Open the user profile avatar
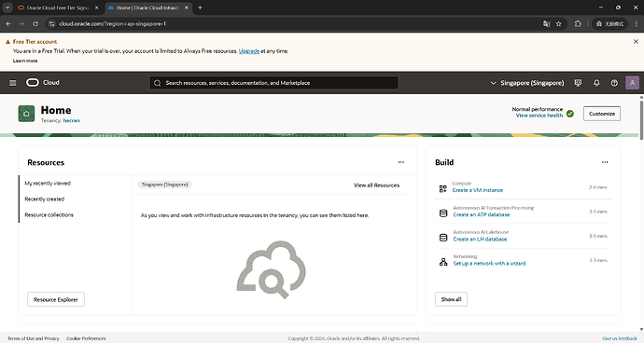 click(x=632, y=83)
